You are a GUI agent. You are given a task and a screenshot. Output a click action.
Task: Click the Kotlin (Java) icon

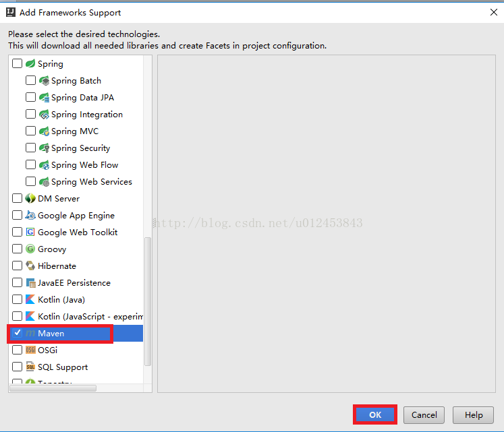tap(30, 299)
